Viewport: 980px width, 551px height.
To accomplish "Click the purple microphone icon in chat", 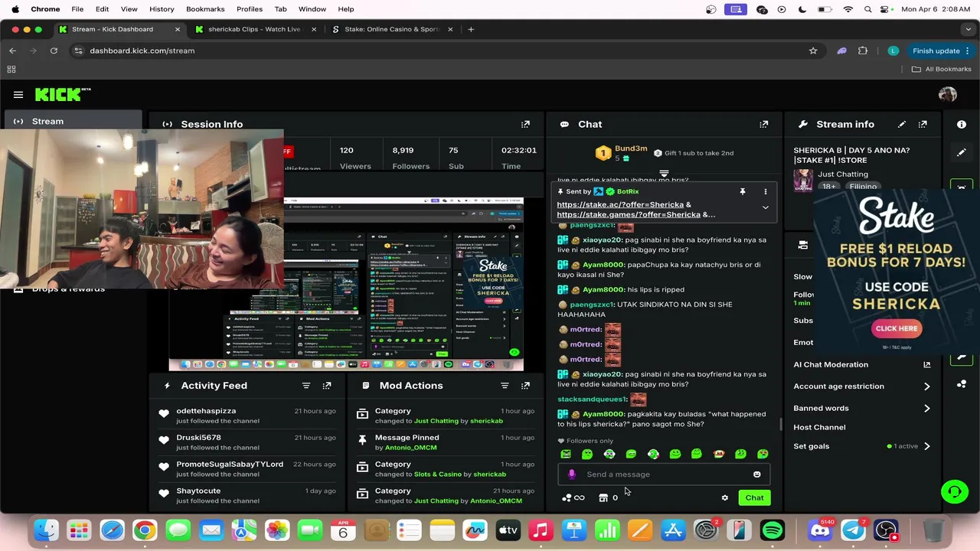I will click(571, 474).
